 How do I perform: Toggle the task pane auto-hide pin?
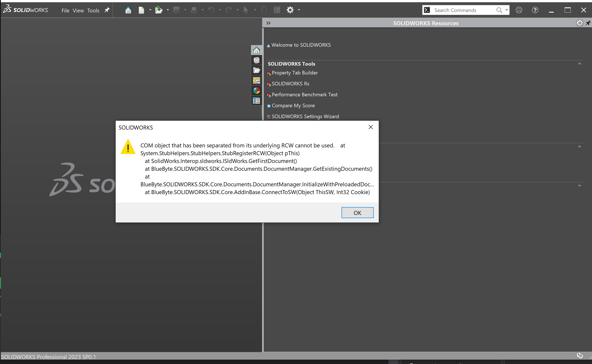(588, 23)
